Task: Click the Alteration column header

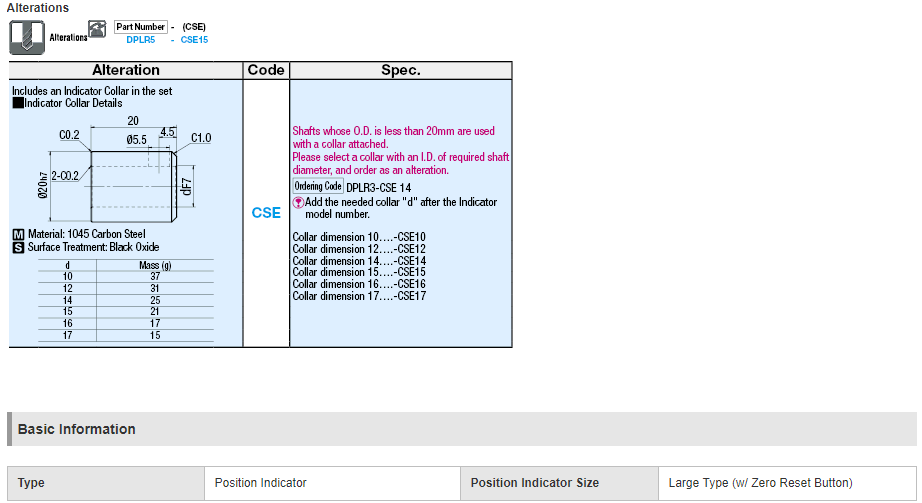Action: click(x=126, y=70)
